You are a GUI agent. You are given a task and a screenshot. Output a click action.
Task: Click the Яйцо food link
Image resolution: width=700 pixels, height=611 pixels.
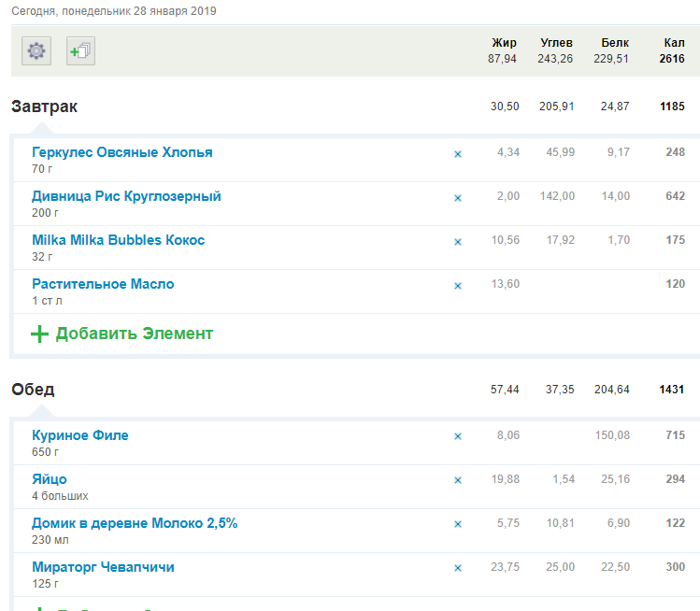pos(50,479)
